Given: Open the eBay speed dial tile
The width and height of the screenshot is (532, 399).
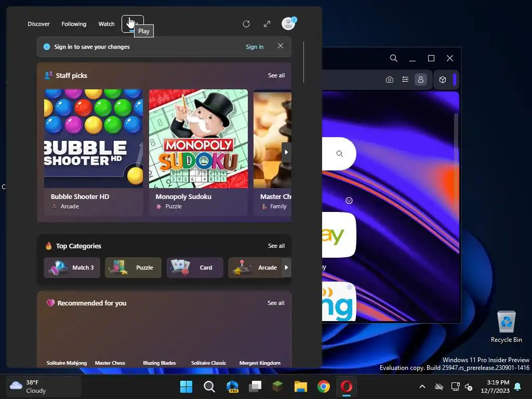Looking at the screenshot, I should click(339, 235).
